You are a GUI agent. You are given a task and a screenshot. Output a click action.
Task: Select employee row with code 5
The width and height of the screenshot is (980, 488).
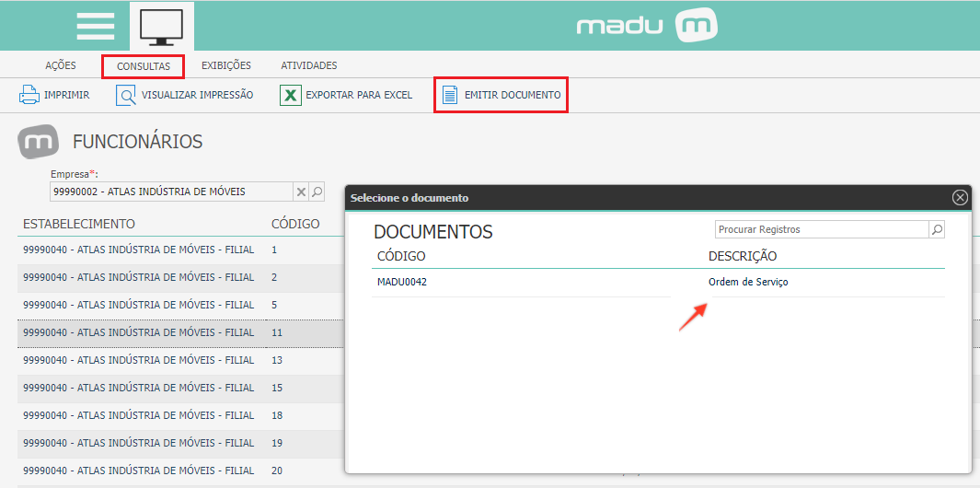pos(181,305)
